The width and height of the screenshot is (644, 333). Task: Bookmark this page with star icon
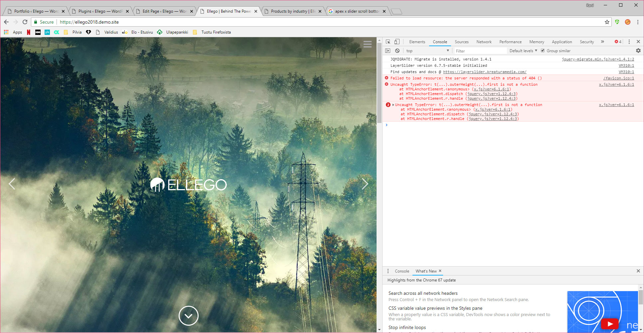coord(607,22)
